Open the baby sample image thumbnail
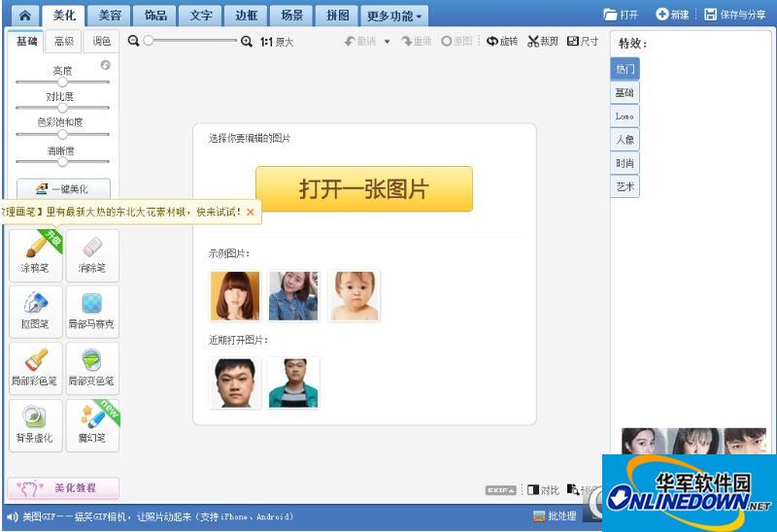Screen dimensions: 777x532 [354, 296]
